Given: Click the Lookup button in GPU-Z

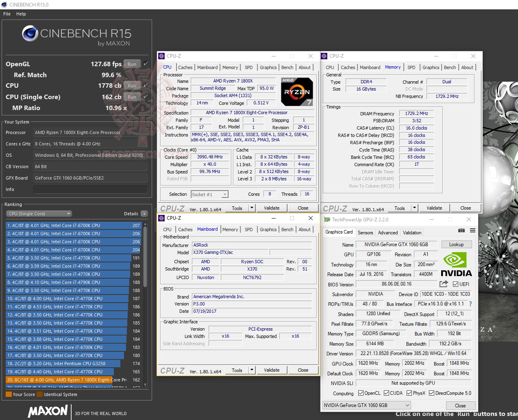Looking at the screenshot, I should click(x=456, y=245).
